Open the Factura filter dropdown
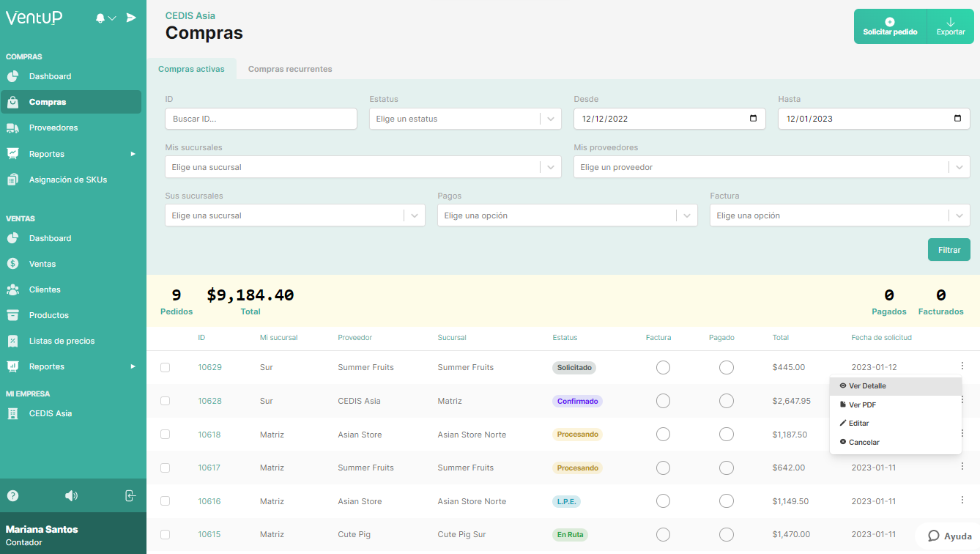 840,215
